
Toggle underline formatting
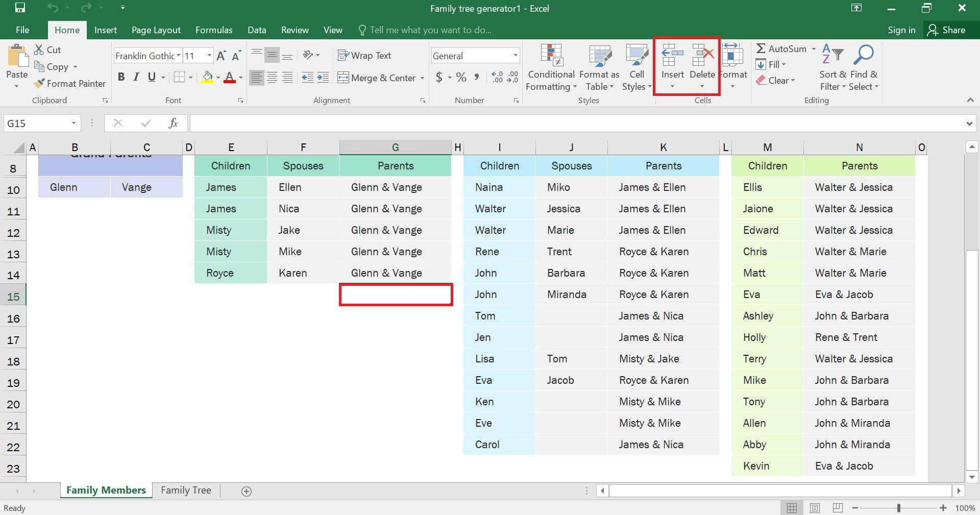[151, 77]
